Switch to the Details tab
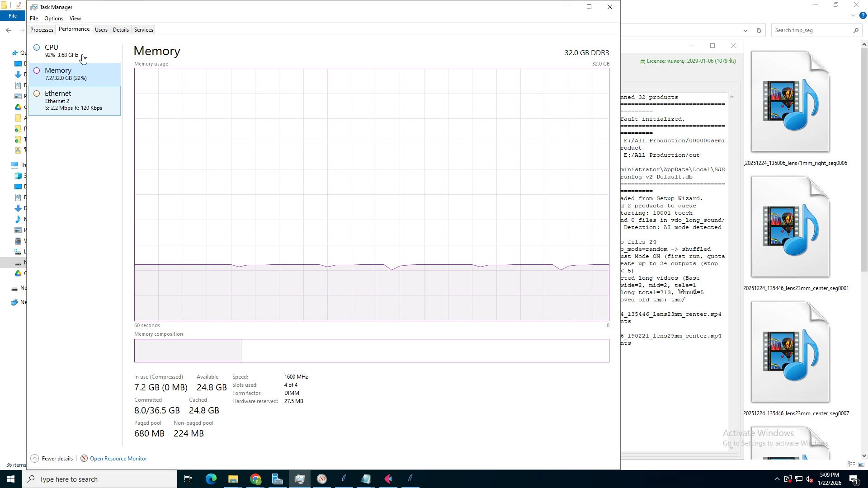Screen dimensions: 868x488 (121, 30)
